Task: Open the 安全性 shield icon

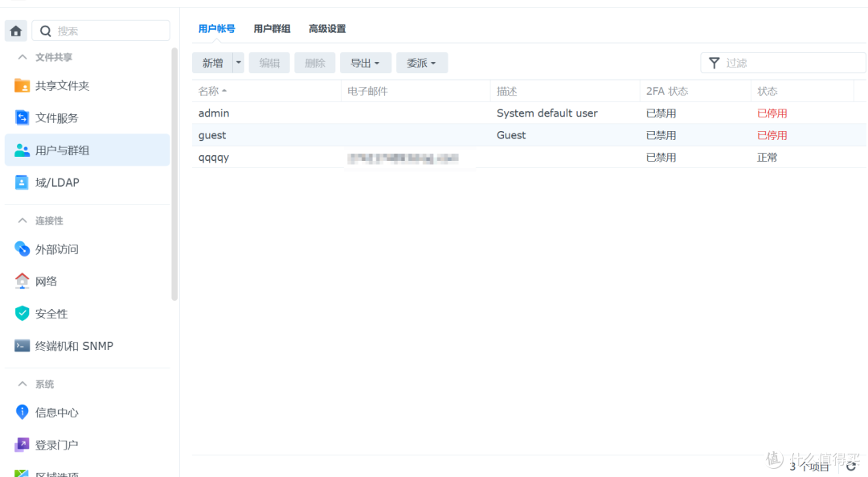Action: [x=22, y=314]
